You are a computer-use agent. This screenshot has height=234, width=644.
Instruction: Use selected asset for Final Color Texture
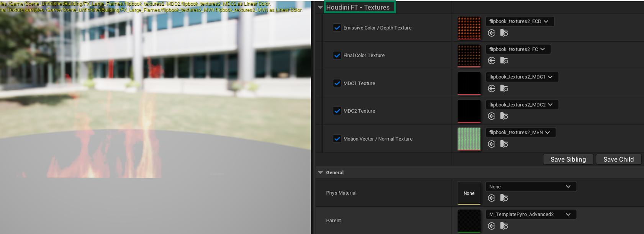tap(492, 61)
